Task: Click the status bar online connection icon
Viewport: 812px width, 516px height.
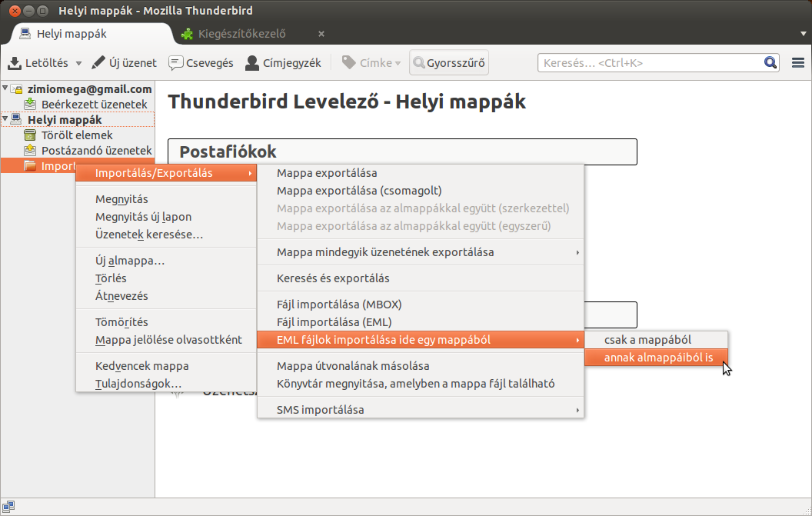Action: (8, 507)
